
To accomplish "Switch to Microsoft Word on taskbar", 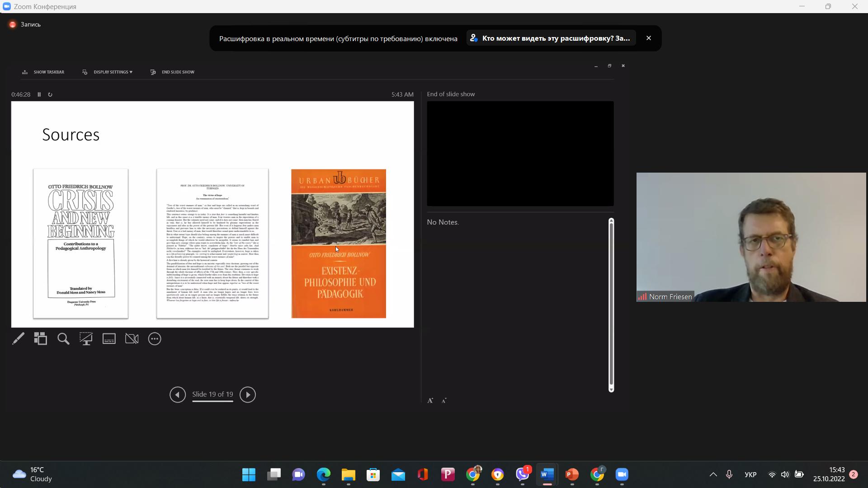I will tap(547, 474).
